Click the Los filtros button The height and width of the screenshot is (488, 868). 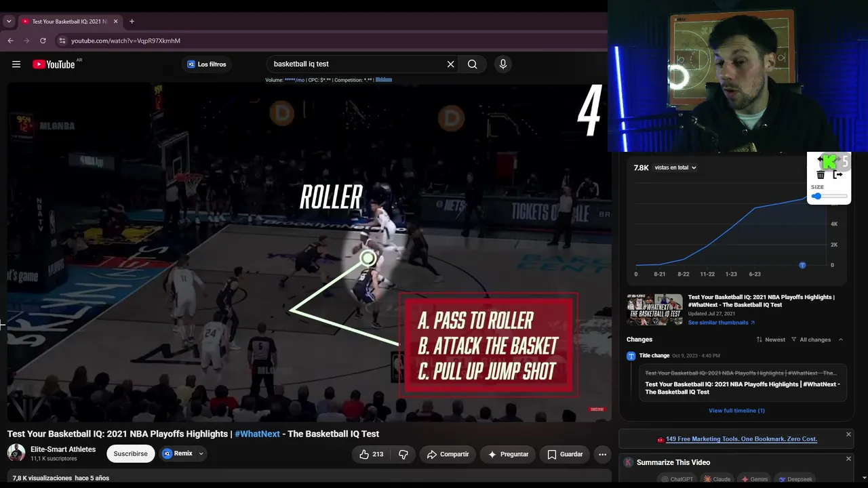pyautogui.click(x=207, y=64)
